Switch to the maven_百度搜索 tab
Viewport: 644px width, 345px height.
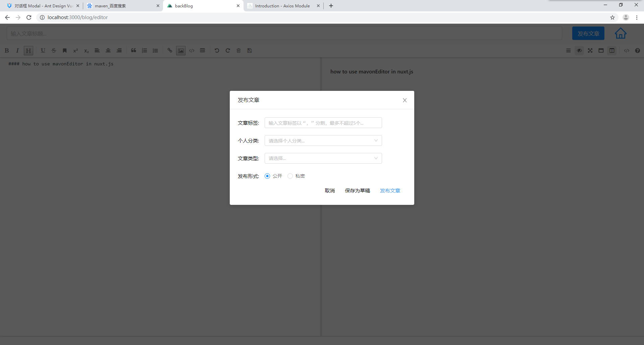click(x=122, y=6)
